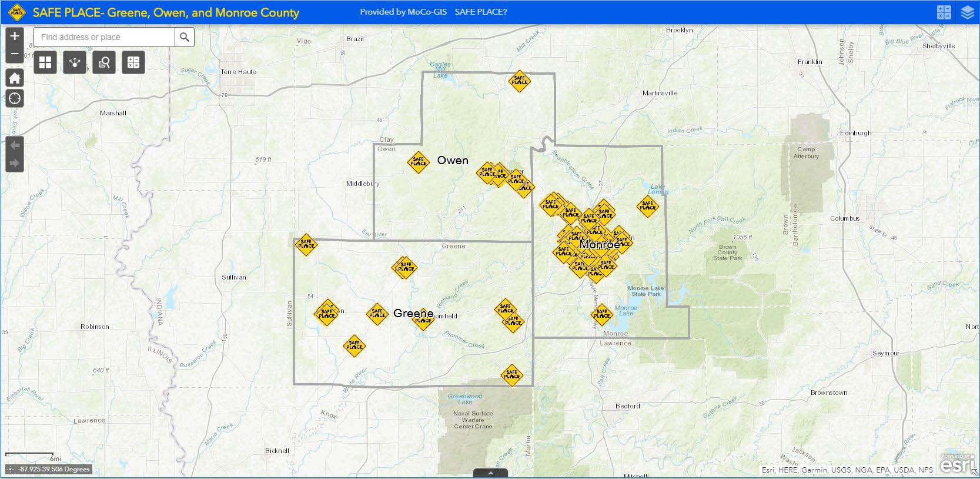Click the calculator-style widget in the header bar
The height and width of the screenshot is (479, 980).
(x=944, y=12)
